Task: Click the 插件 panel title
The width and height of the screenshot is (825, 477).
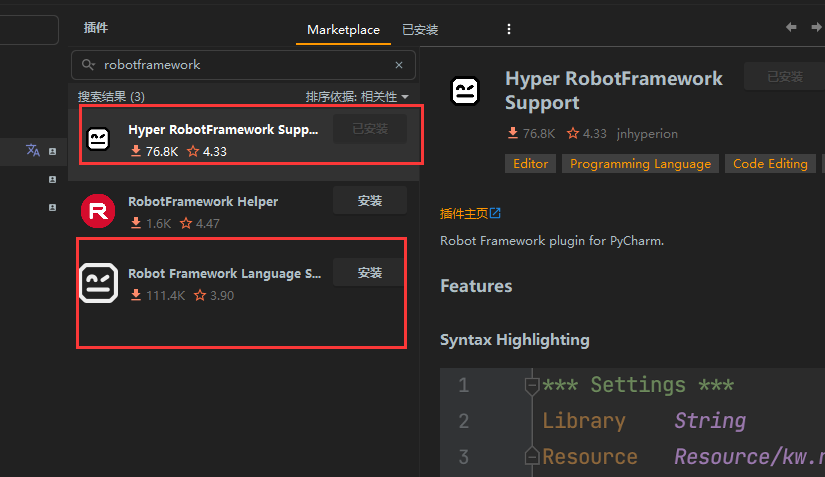Action: pos(96,27)
